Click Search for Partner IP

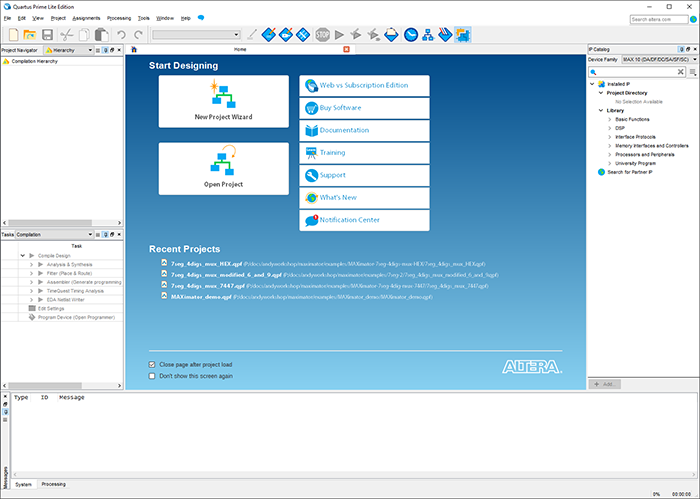coord(629,172)
